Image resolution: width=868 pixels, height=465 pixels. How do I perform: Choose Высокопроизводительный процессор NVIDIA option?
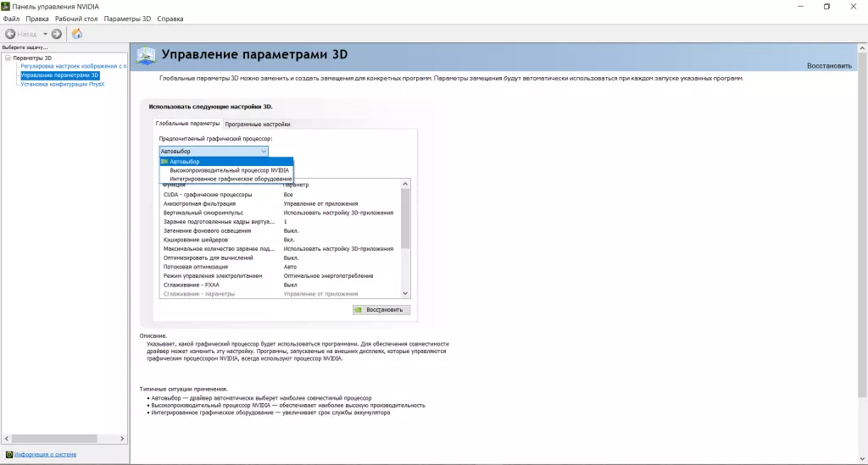226,170
